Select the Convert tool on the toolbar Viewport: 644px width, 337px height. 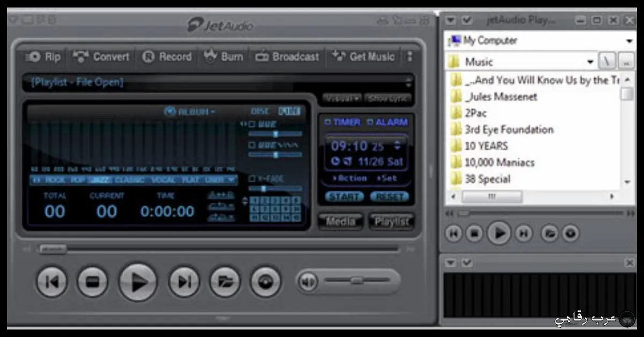(101, 56)
